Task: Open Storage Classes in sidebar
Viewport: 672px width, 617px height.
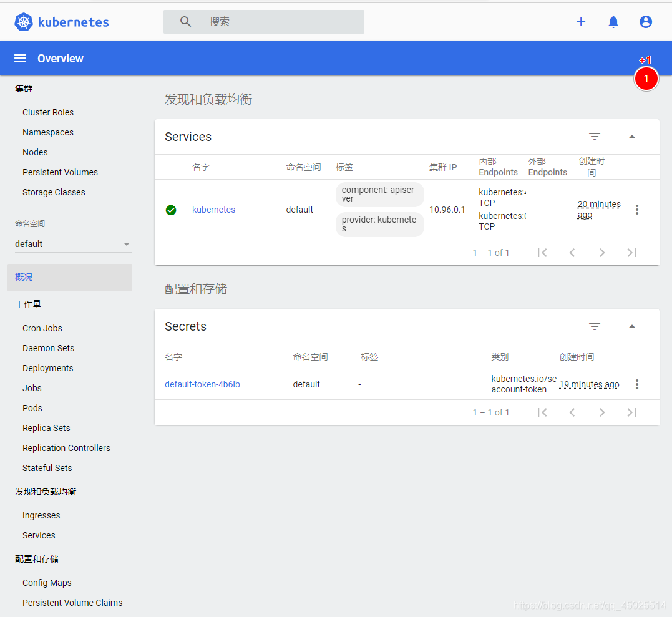Action: coord(54,192)
